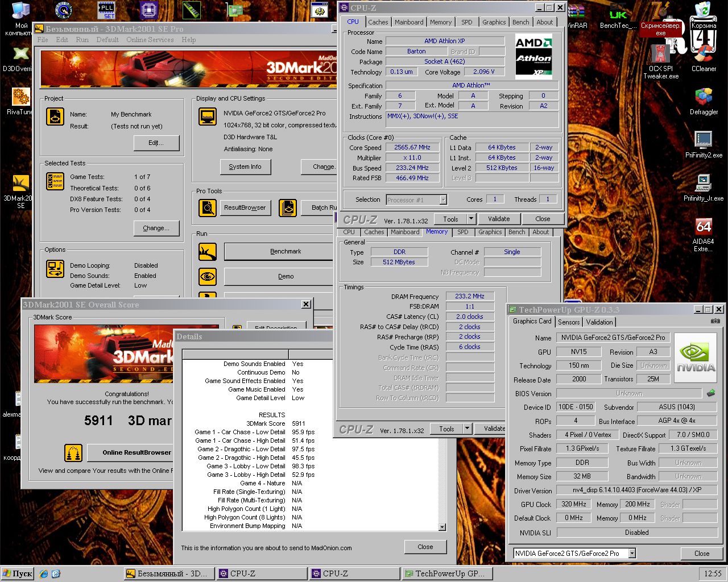Image resolution: width=728 pixels, height=582 pixels.
Task: Click the AMD Athlon XP logo in CPU-Z
Action: click(533, 56)
